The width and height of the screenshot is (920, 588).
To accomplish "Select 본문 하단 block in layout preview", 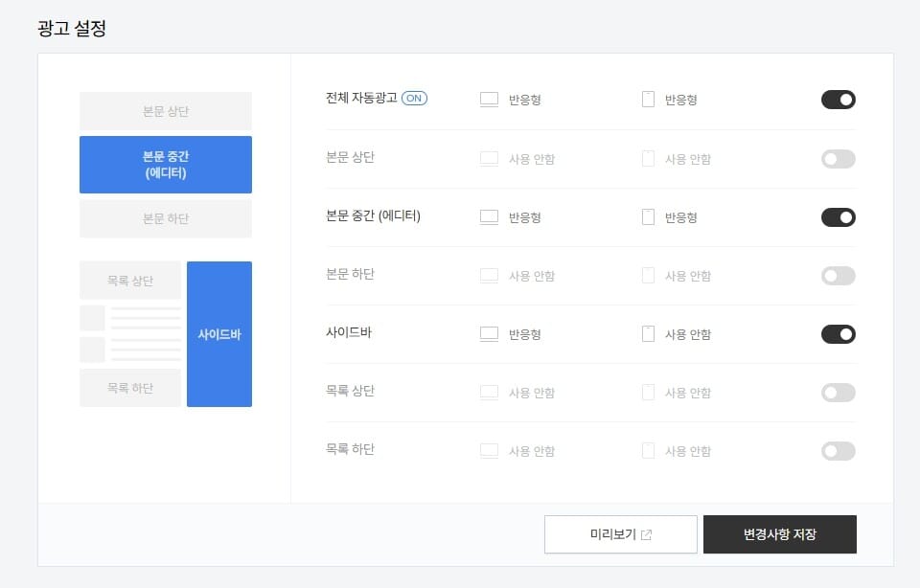I will pyautogui.click(x=166, y=218).
